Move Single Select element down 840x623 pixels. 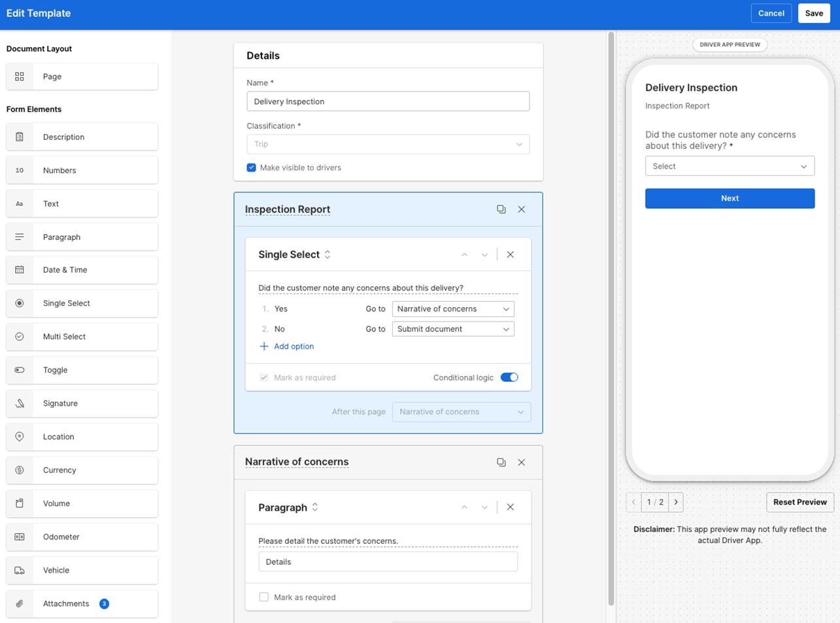[484, 255]
